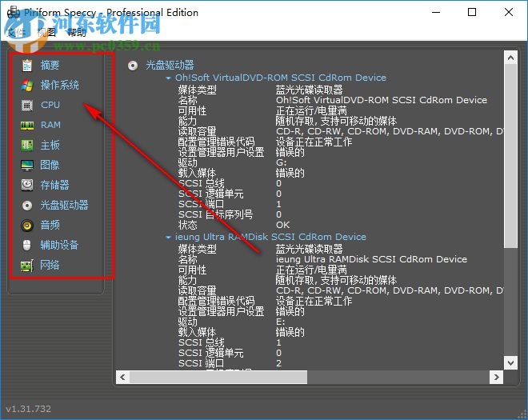
Task: Open the 操作系统 section
Action: point(60,86)
